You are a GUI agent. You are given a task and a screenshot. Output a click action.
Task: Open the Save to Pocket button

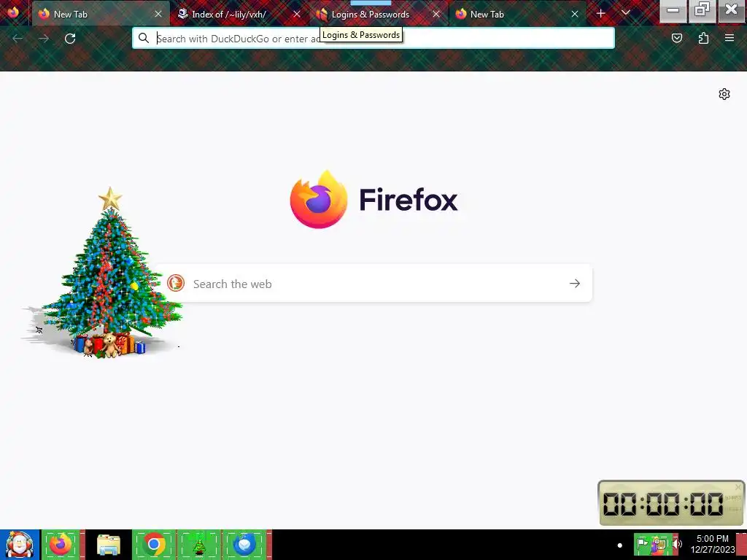(x=676, y=38)
